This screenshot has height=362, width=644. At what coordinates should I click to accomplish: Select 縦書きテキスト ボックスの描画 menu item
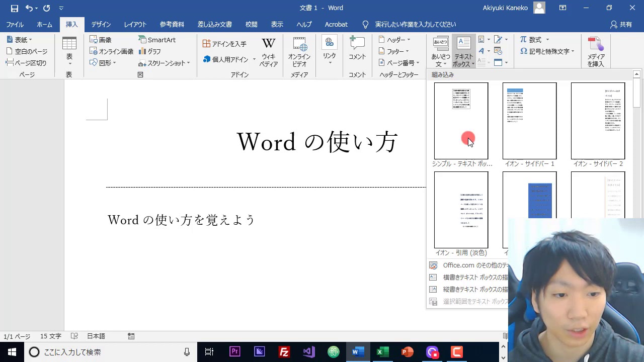468,290
